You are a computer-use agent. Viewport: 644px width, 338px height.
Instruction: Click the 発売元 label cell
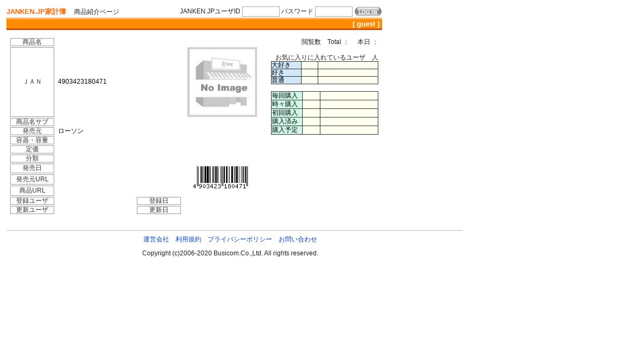[32, 131]
